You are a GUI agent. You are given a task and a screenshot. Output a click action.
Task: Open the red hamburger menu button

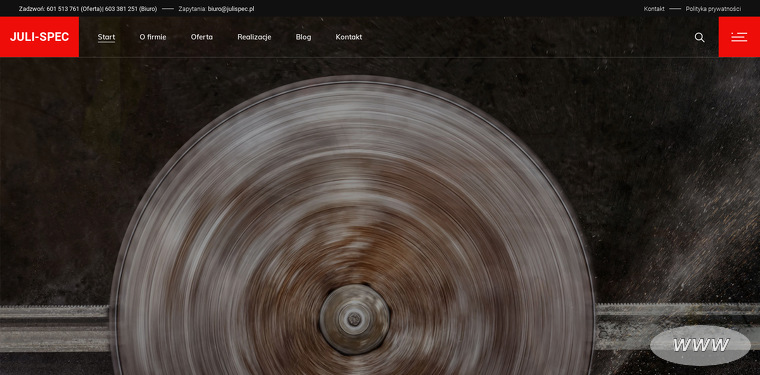739,37
